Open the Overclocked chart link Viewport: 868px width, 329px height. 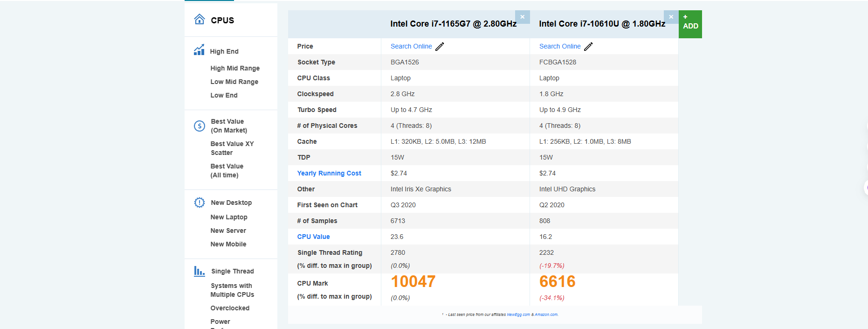coord(230,308)
